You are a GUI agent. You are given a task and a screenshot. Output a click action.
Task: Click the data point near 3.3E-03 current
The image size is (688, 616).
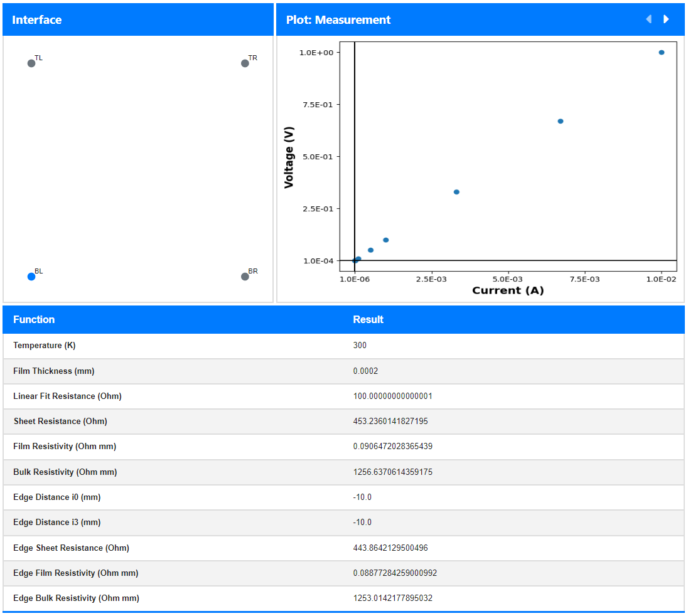click(456, 192)
